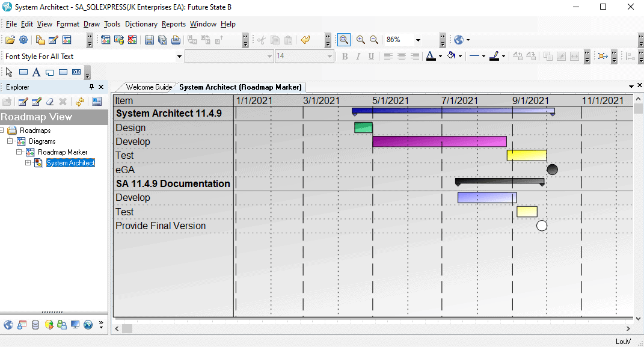Toggle underline text formatting
This screenshot has height=347, width=644.
click(x=372, y=56)
